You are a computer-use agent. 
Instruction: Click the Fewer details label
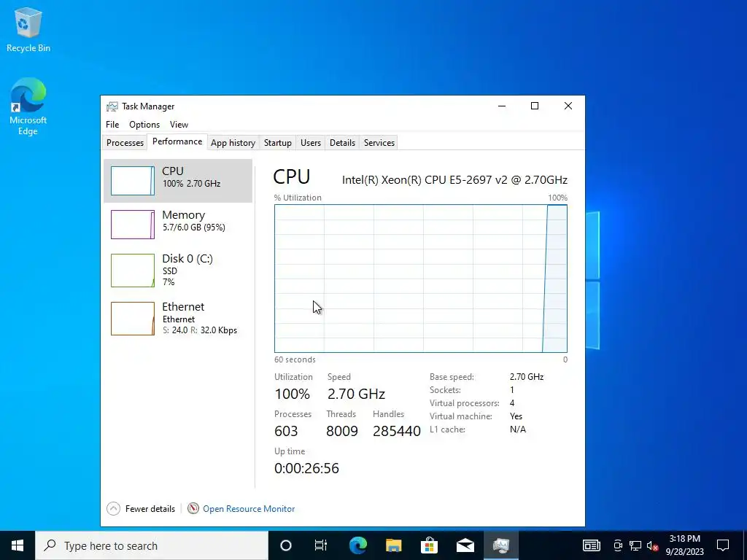pyautogui.click(x=150, y=508)
